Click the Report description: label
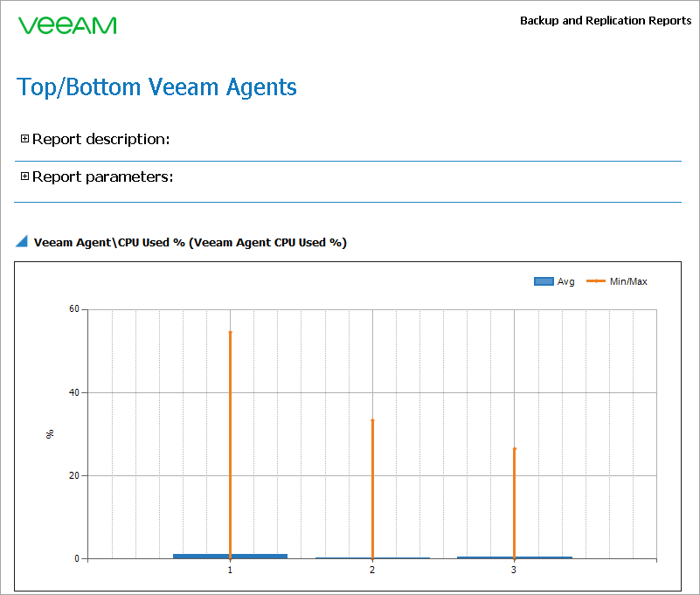 100,139
